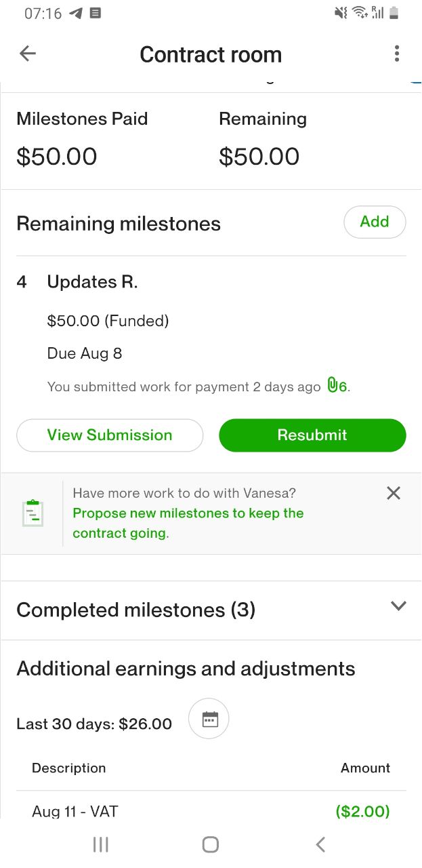Image resolution: width=422 pixels, height=868 pixels.
Task: Tap the Description column header
Action: point(69,768)
